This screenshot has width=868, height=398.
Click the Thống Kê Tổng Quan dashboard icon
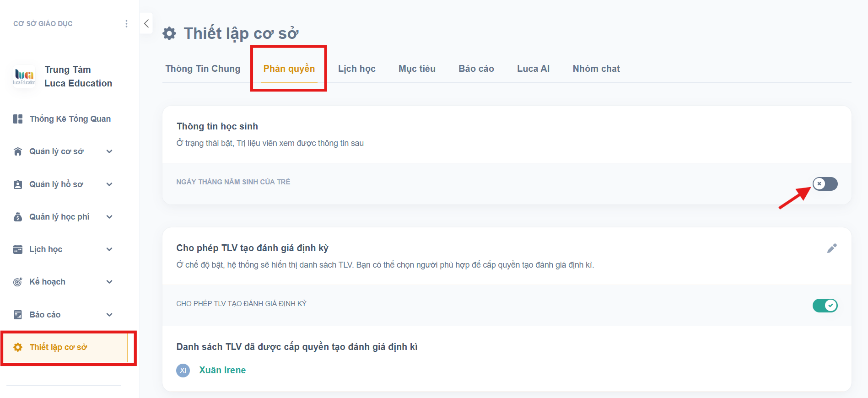point(18,119)
